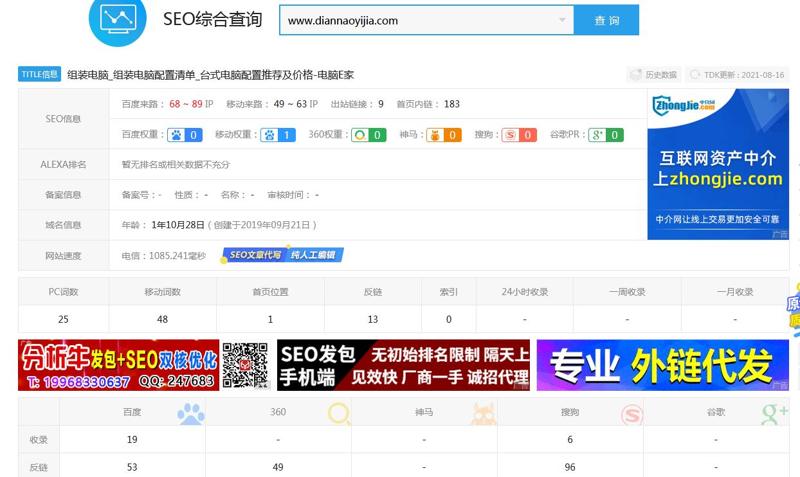Viewport: 800px width, 477px height.
Task: Focus the www.diannaoyijia.com search field
Action: [x=426, y=20]
